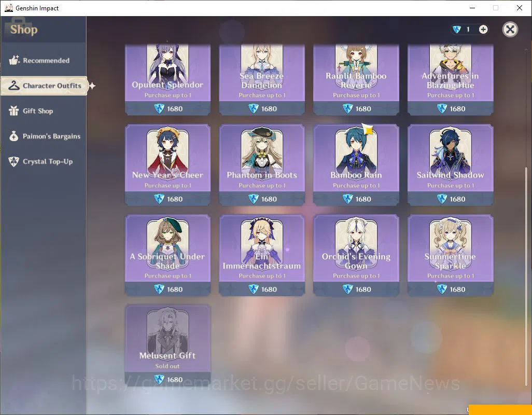Viewport: 532px width, 415px height.
Task: View A Sobriquet Under Shade outfit
Action: click(x=167, y=255)
